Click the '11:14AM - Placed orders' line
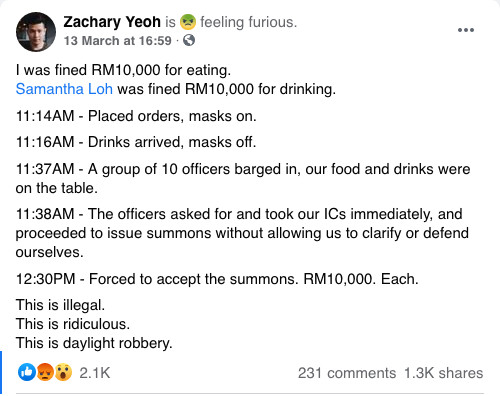This screenshot has width=500, height=396. pyautogui.click(x=136, y=116)
